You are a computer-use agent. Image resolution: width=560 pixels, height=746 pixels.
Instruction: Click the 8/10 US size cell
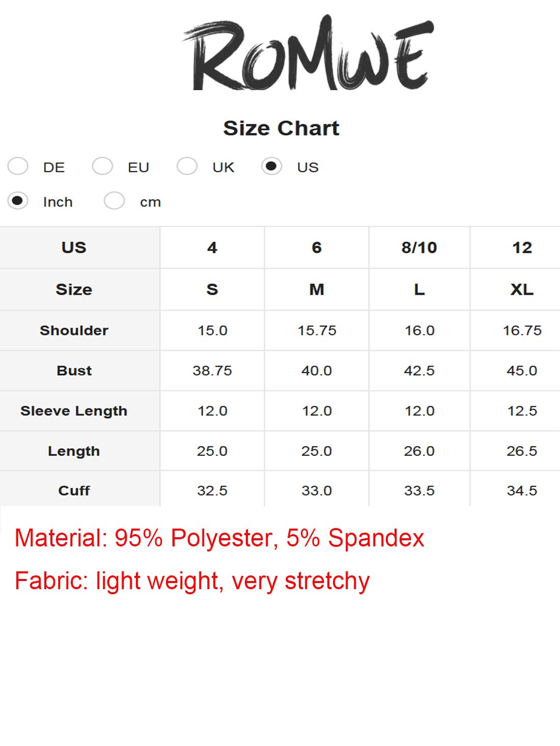tap(419, 247)
